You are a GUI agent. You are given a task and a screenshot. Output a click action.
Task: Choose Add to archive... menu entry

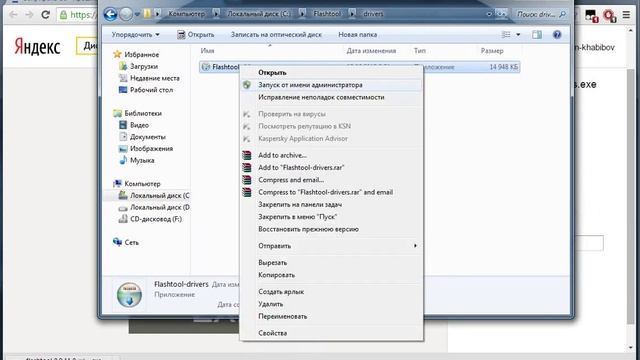pos(331,155)
